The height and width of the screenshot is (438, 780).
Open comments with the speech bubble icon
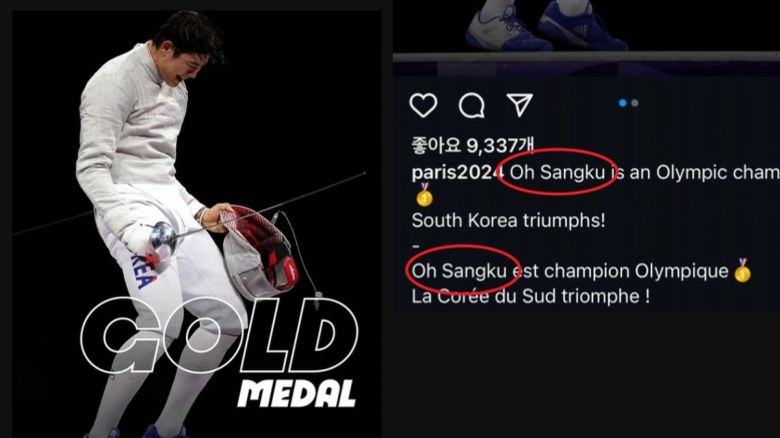pos(472,106)
